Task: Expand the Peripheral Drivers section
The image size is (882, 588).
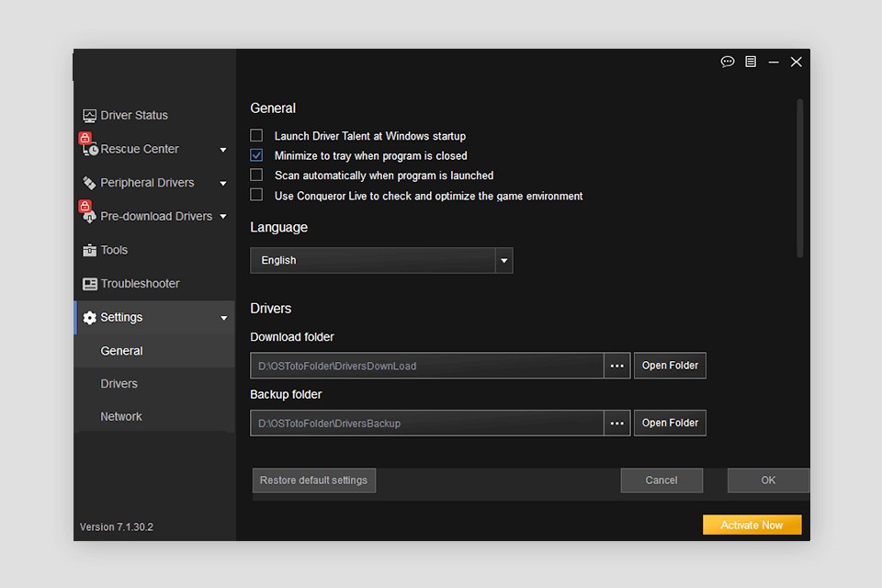Action: pos(222,182)
